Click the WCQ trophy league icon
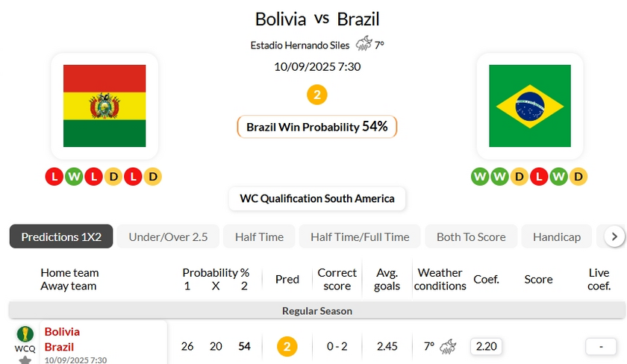This screenshot has height=364, width=627. click(x=25, y=333)
